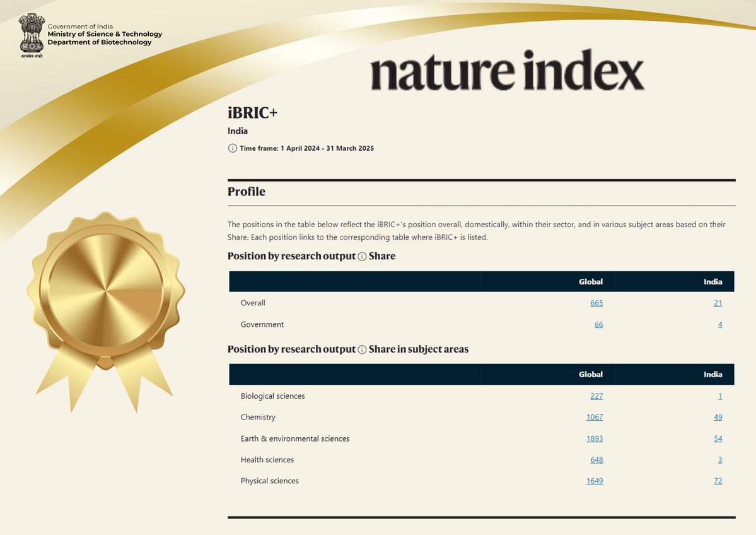The height and width of the screenshot is (535, 756).
Task: Click the iBRIC+ heading
Action: 253,113
